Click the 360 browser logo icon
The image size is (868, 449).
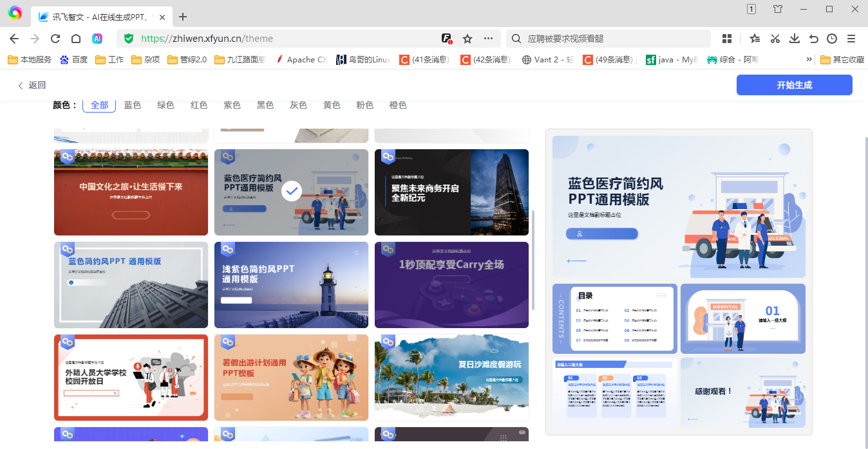(15, 13)
